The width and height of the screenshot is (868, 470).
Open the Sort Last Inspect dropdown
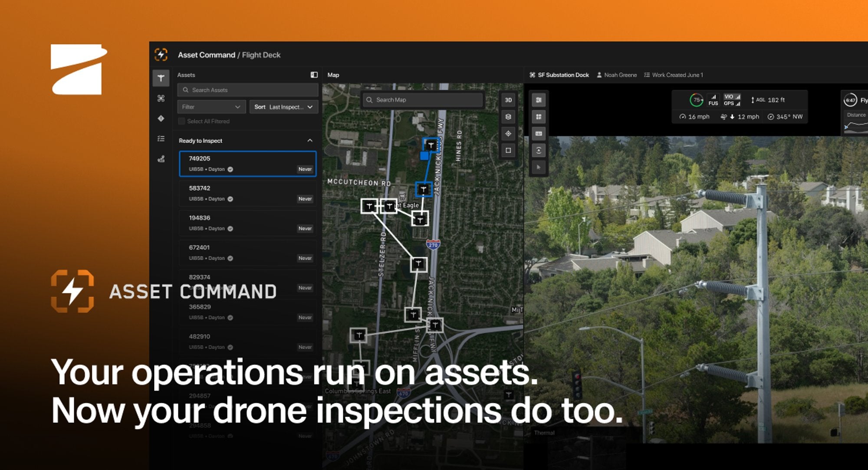click(x=283, y=107)
